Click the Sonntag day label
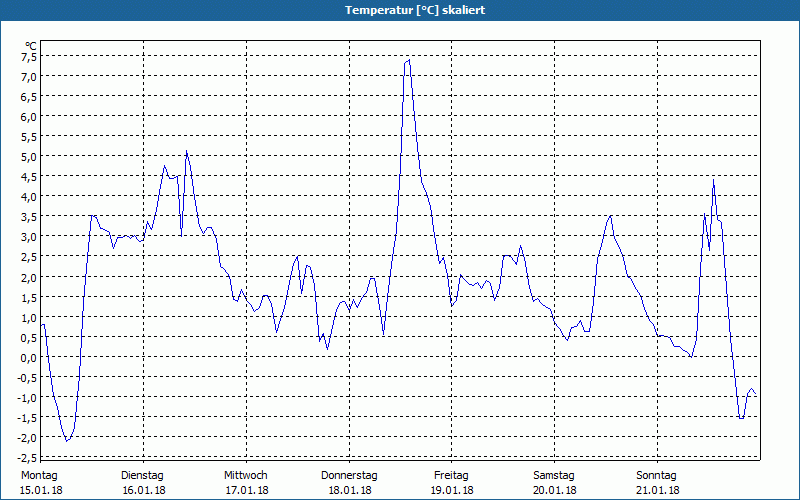The width and height of the screenshot is (800, 500). tap(657, 476)
